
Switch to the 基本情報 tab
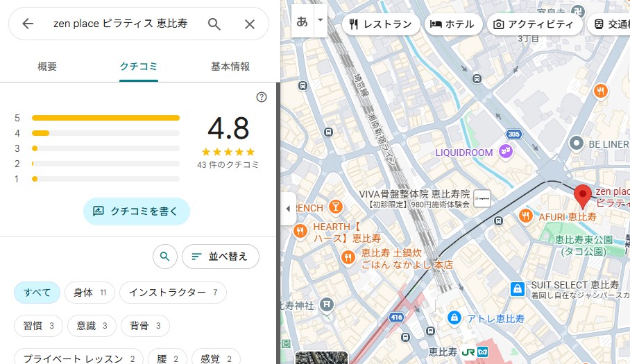(230, 67)
